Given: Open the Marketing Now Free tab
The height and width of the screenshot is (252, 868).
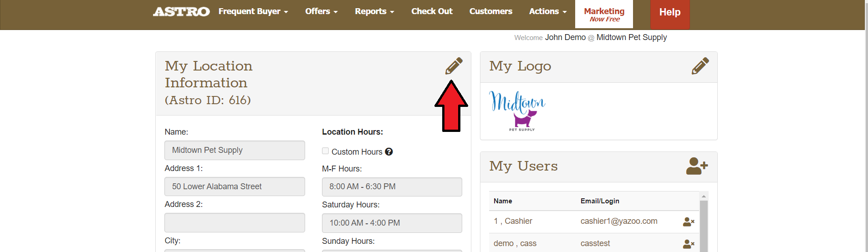Looking at the screenshot, I should (604, 14).
